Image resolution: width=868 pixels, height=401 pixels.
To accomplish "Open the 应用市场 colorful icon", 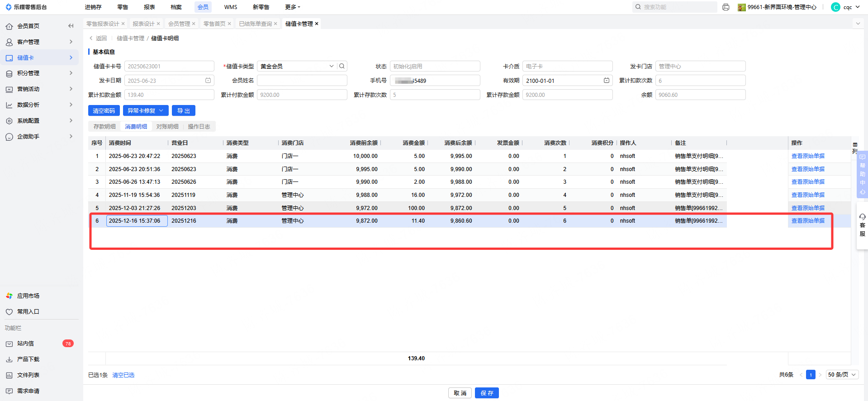I will [9, 296].
